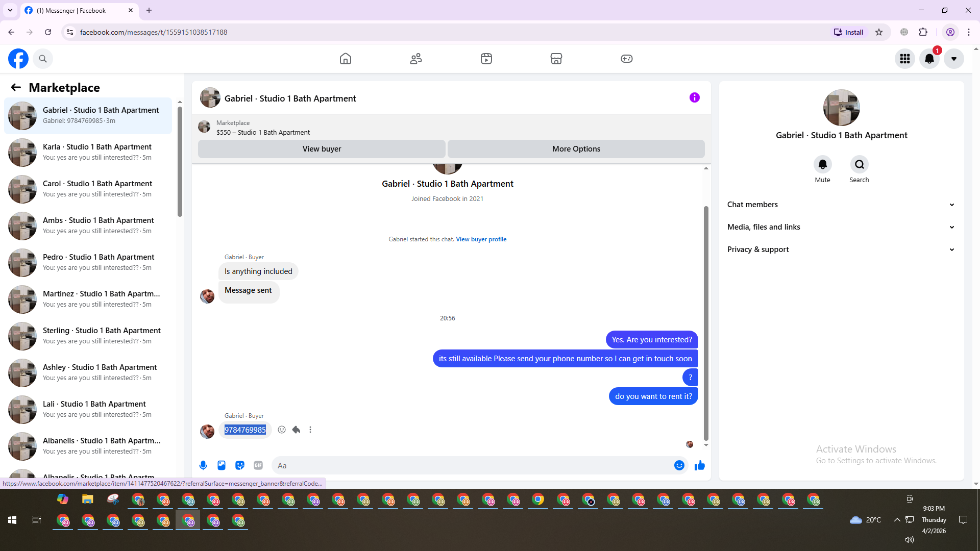Open a new browser tab
Image resolution: width=980 pixels, height=551 pixels.
(x=149, y=10)
